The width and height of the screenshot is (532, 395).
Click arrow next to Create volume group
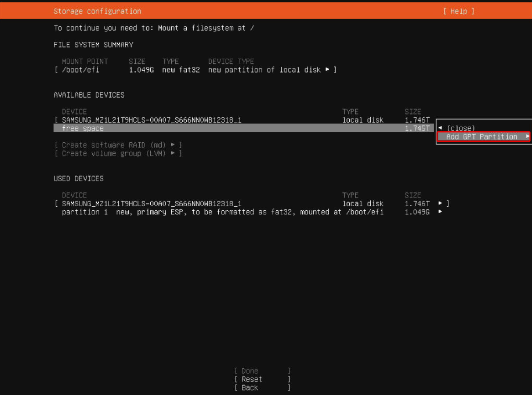(x=173, y=153)
